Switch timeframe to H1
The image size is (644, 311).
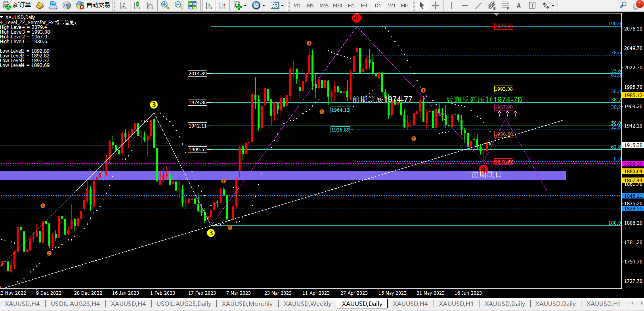click(351, 5)
